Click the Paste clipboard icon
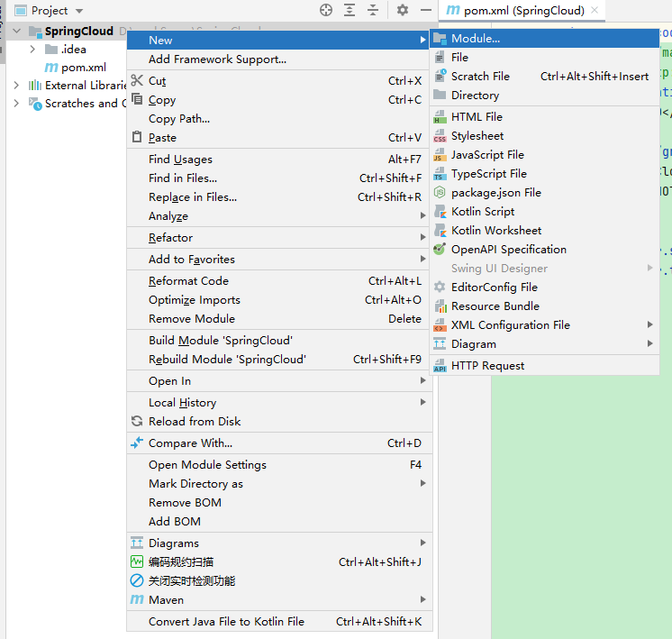Image resolution: width=672 pixels, height=639 pixels. (x=137, y=137)
